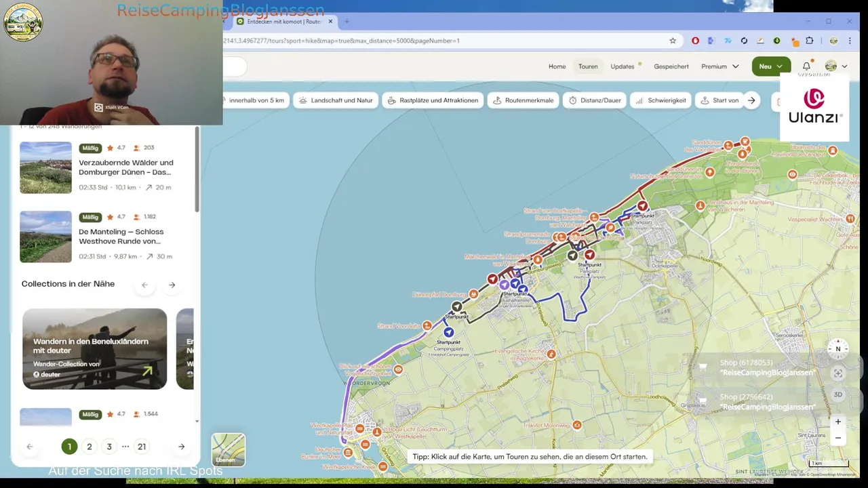The width and height of the screenshot is (868, 488).
Task: Click orange marker at Trekvliet Molenweg
Action: click(577, 425)
